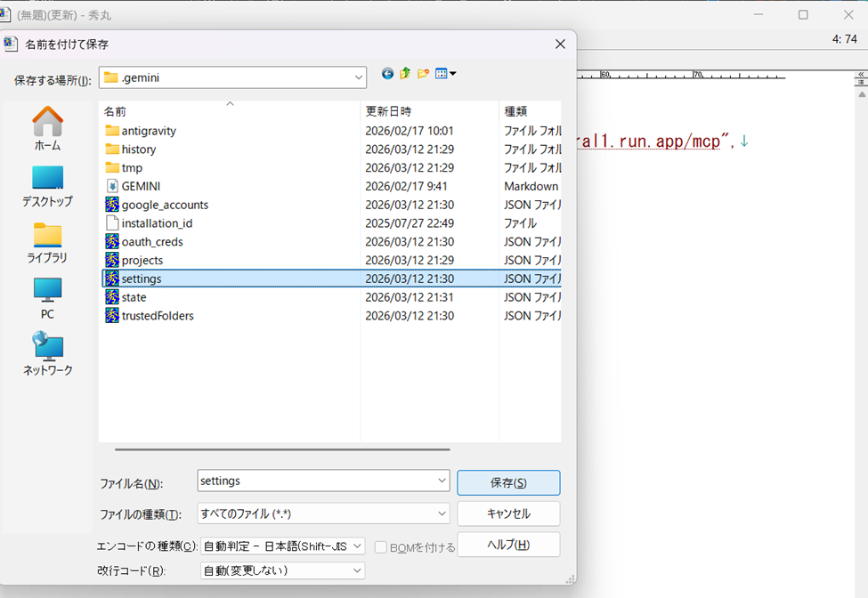Image resolution: width=868 pixels, height=598 pixels.
Task: Open the line ending code dropdown
Action: (x=357, y=570)
